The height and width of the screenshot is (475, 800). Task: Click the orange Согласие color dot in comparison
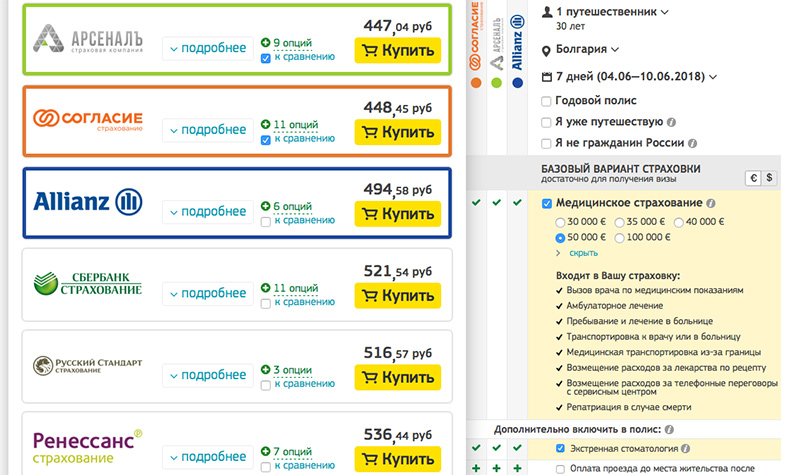click(x=476, y=83)
